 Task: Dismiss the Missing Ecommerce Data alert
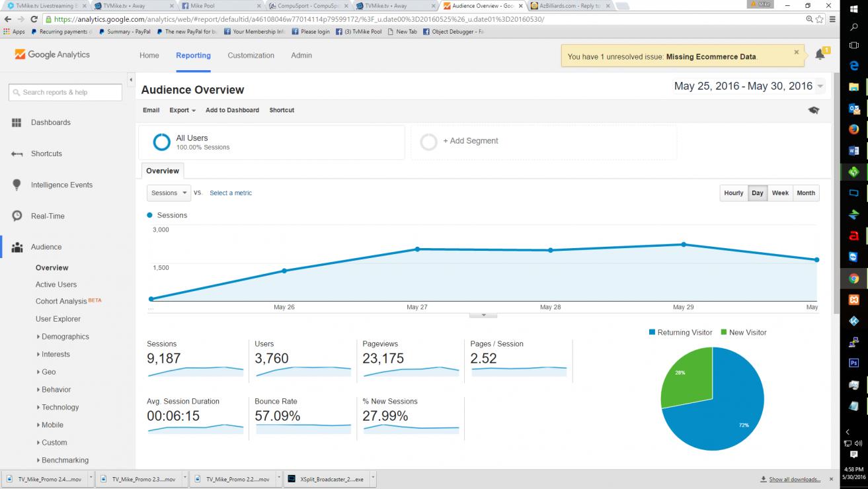796,52
